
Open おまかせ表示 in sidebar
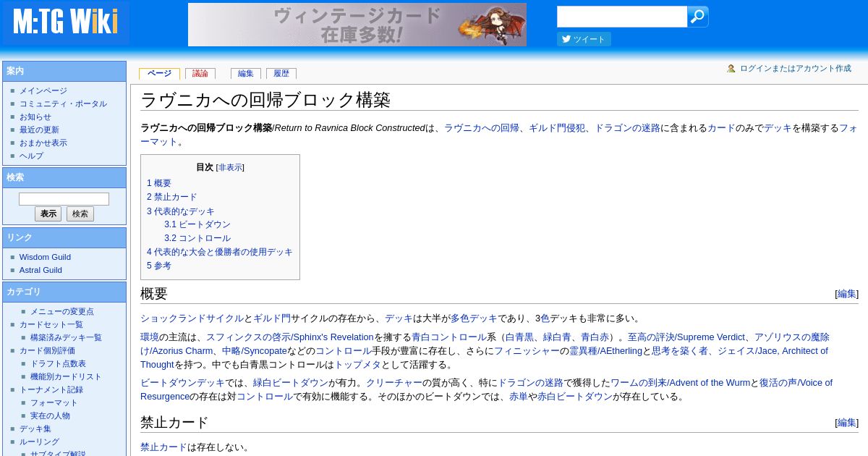click(x=43, y=143)
